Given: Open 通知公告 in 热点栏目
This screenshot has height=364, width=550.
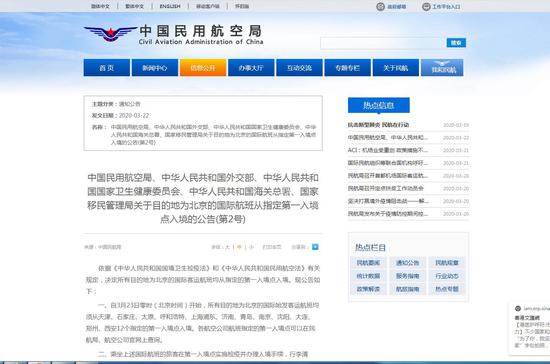Looking at the screenshot, I should click(408, 263).
